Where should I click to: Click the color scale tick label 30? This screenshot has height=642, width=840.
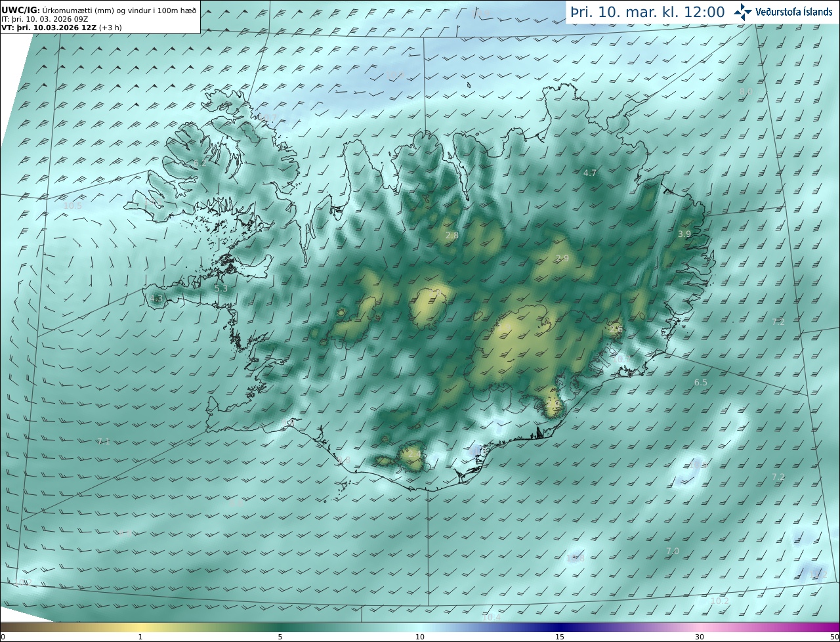tap(700, 637)
